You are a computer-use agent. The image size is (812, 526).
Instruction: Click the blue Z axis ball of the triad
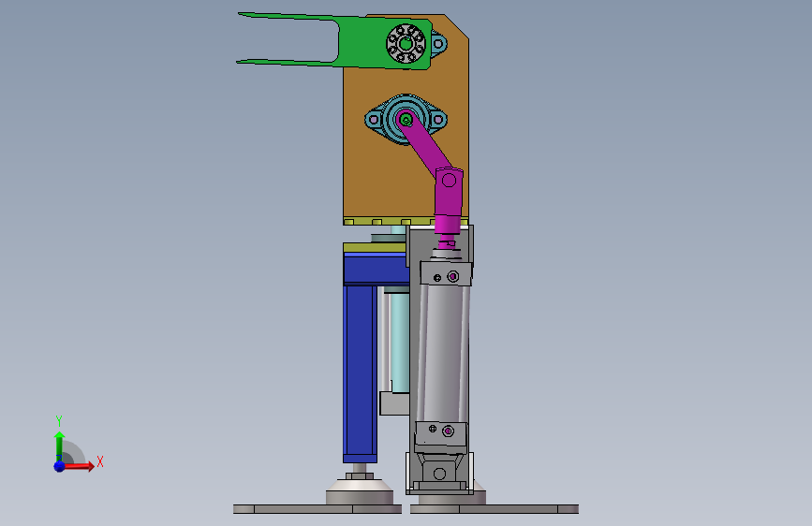click(x=60, y=466)
